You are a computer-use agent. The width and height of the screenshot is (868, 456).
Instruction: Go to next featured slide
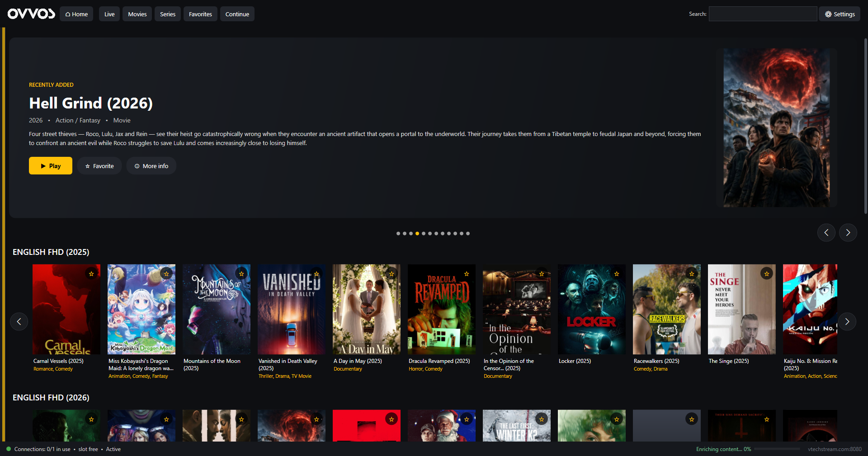tap(848, 233)
